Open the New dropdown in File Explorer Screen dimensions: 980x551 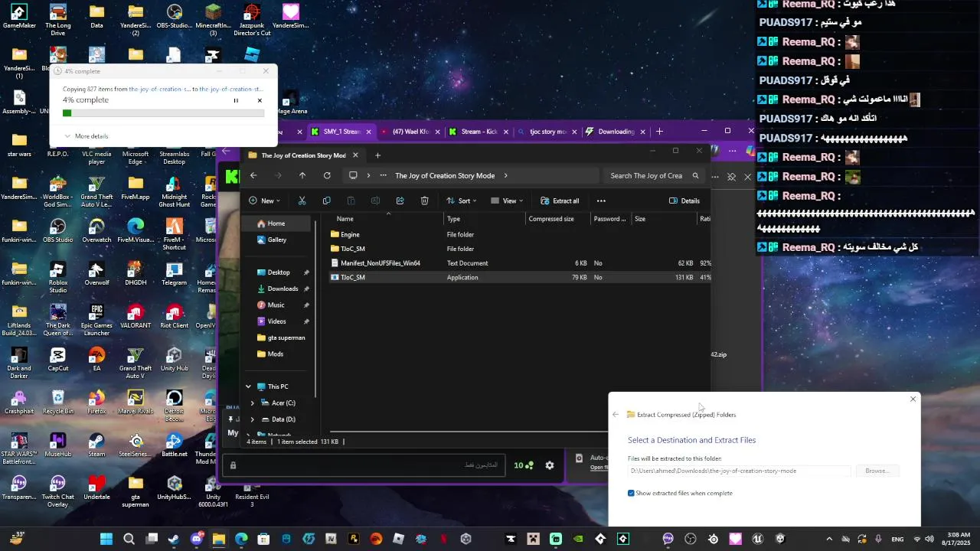[x=265, y=201]
